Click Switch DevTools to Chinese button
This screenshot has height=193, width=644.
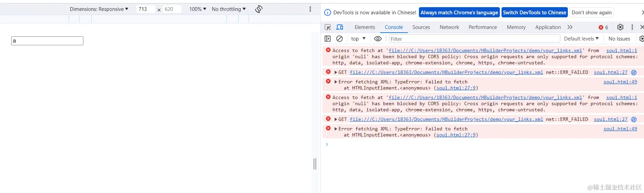pos(535,13)
